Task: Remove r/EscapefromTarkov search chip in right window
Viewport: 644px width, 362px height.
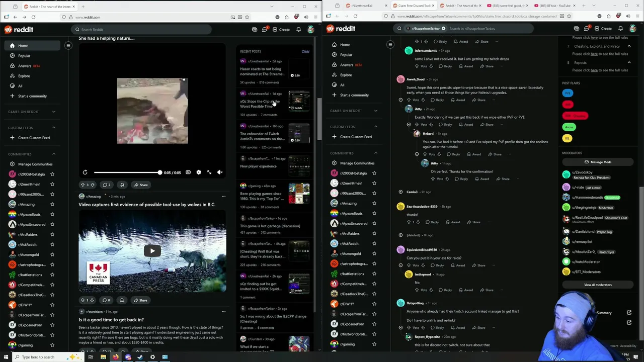Action: click(x=443, y=29)
